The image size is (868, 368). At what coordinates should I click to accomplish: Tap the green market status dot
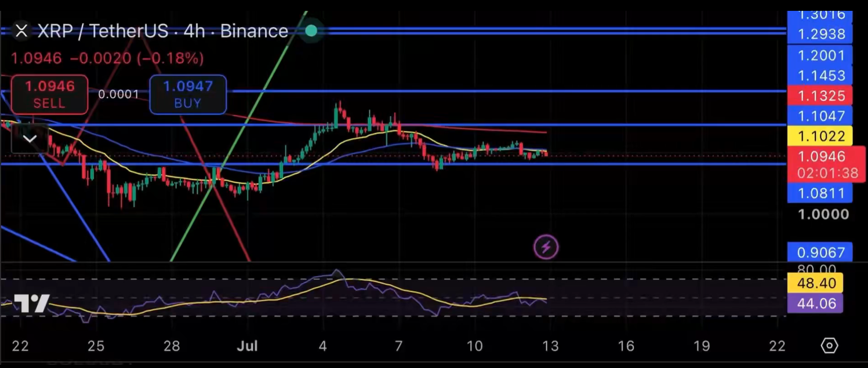click(311, 31)
